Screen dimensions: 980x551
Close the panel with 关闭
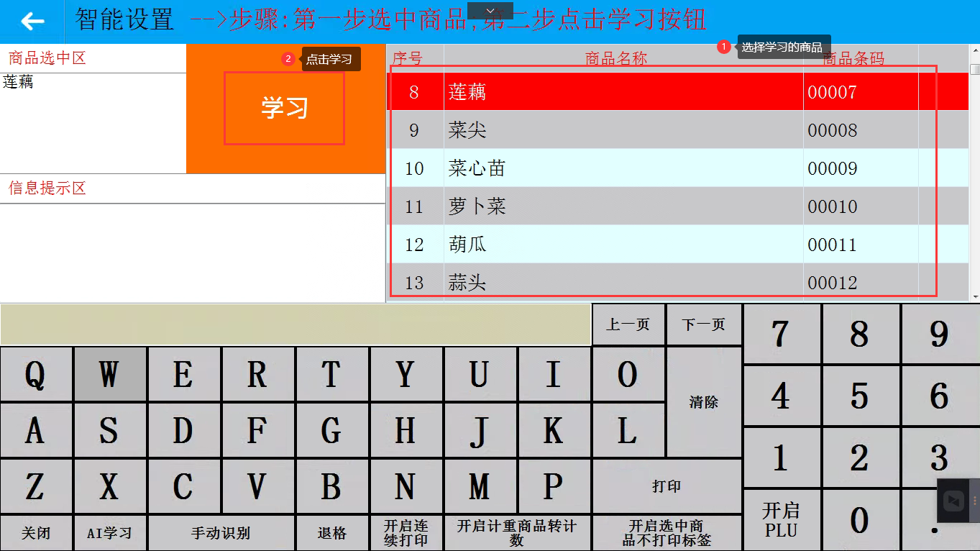tap(36, 533)
